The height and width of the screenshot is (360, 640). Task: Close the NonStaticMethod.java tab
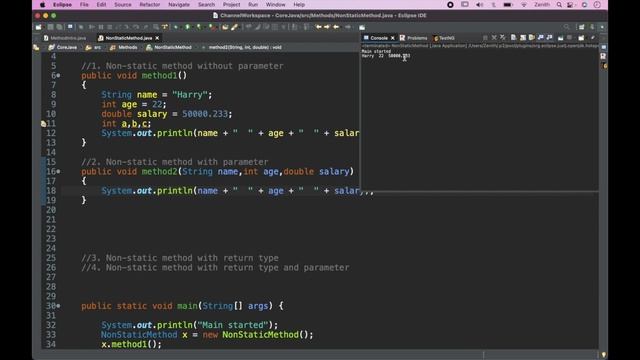click(x=157, y=38)
